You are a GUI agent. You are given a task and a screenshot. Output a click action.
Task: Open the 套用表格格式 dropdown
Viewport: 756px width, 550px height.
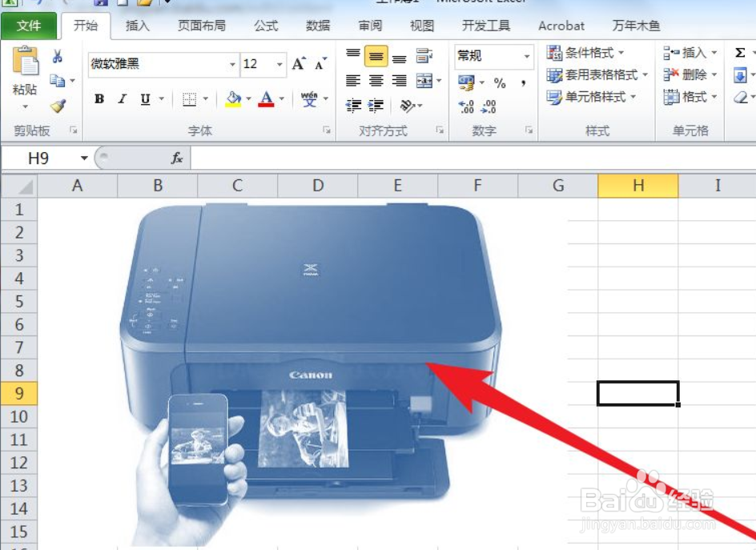point(597,74)
